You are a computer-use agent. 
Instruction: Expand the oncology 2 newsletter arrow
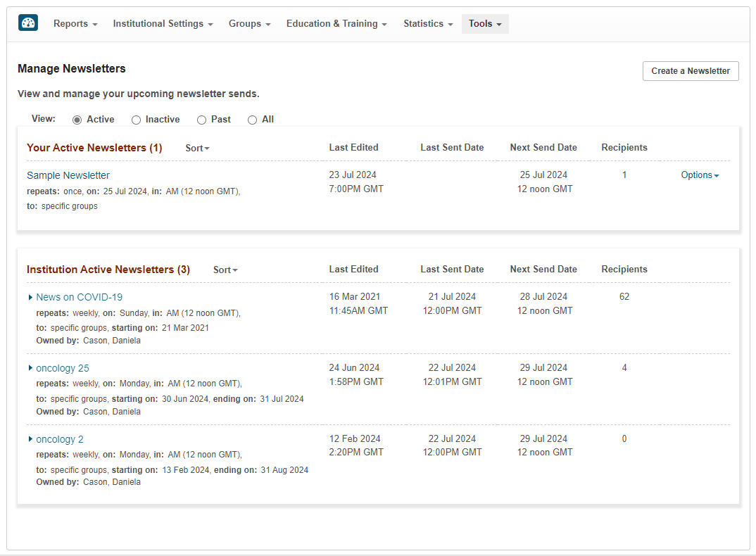[30, 439]
